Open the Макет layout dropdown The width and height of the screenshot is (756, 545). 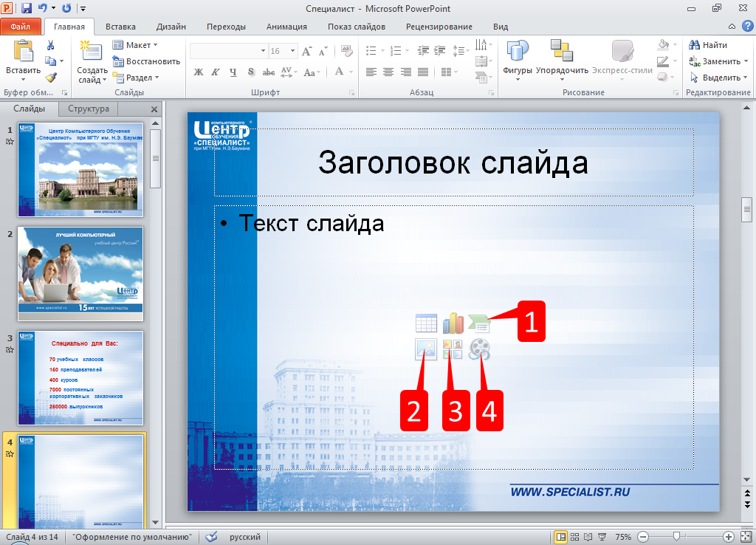[136, 45]
